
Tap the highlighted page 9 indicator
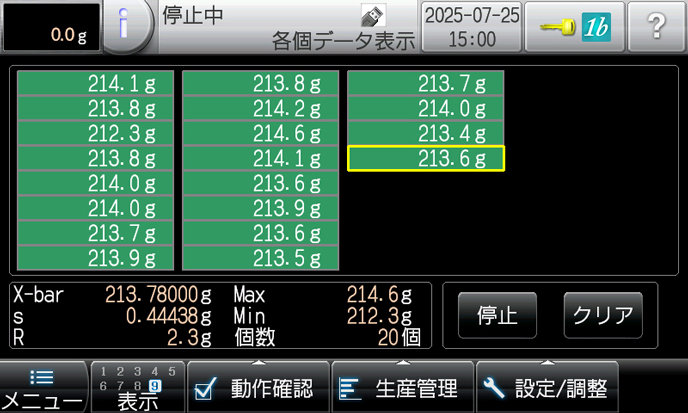tap(155, 386)
